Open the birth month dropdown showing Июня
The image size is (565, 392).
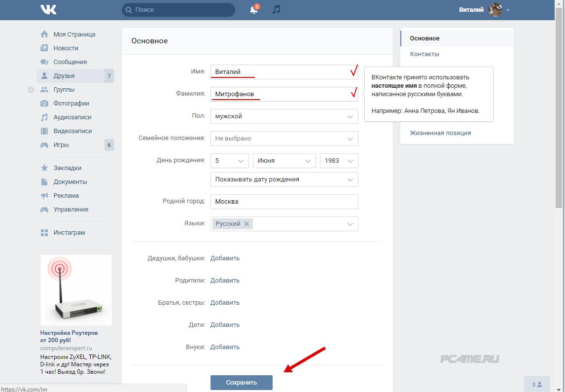[284, 161]
